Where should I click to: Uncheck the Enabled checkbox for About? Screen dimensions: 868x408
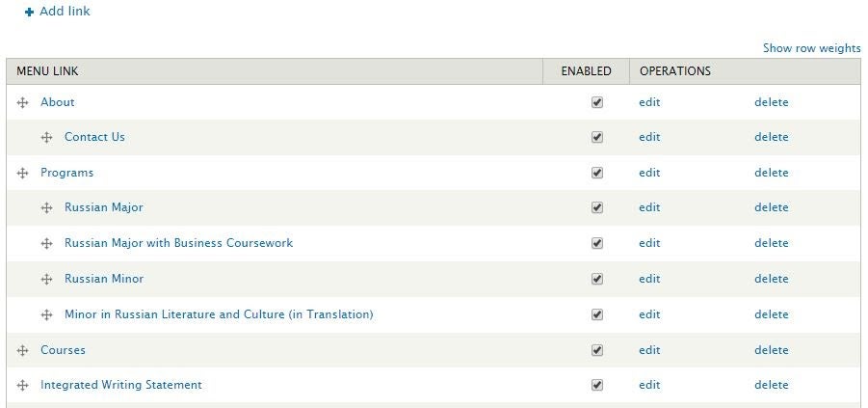tap(597, 102)
